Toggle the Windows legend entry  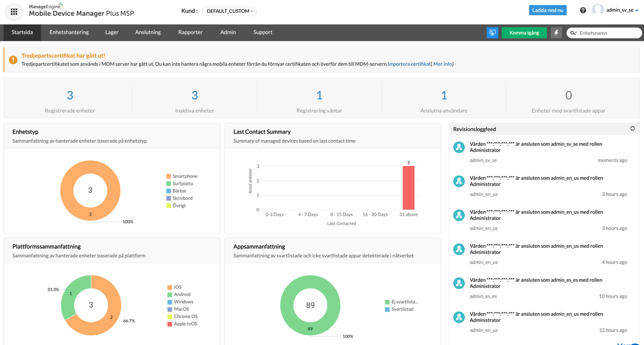pyautogui.click(x=180, y=302)
